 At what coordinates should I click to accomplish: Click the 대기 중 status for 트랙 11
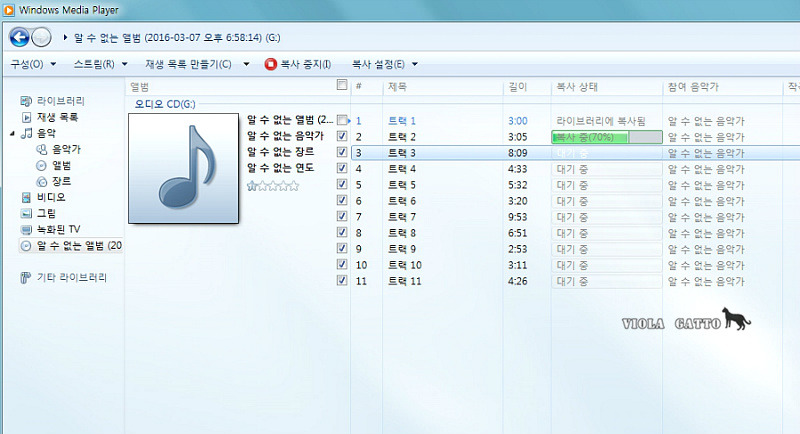pyautogui.click(x=572, y=281)
